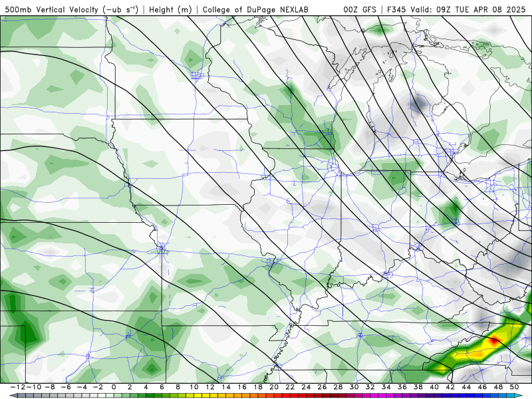Click the '00Z GFS' model run label
The image size is (532, 399).
(x=360, y=10)
